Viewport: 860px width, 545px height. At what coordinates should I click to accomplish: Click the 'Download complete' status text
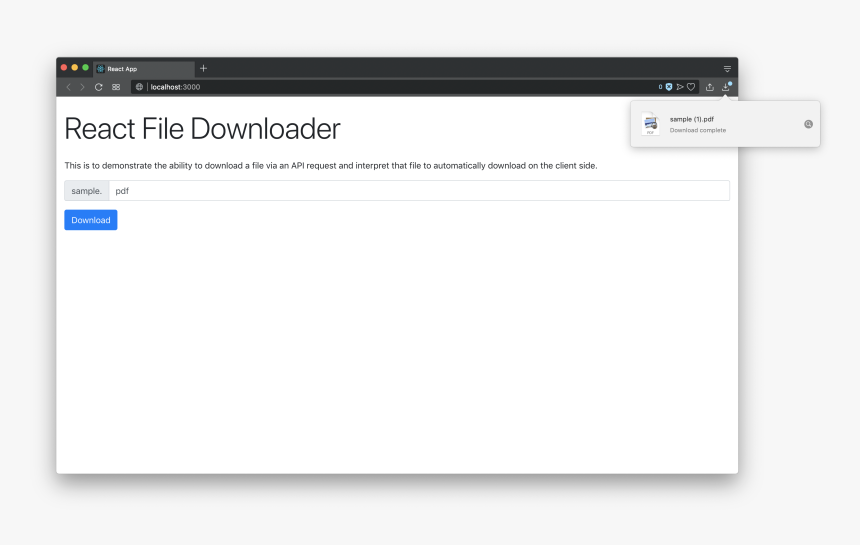coord(698,130)
